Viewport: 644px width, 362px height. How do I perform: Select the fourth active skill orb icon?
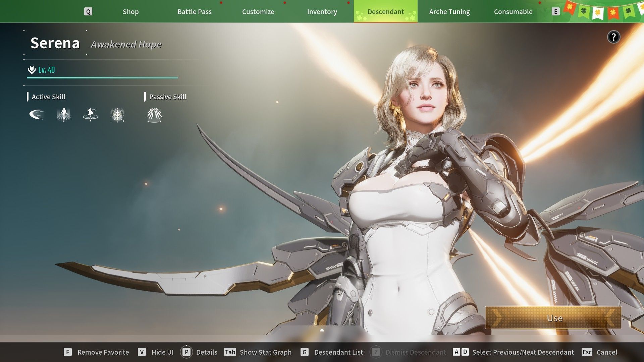pos(117,115)
